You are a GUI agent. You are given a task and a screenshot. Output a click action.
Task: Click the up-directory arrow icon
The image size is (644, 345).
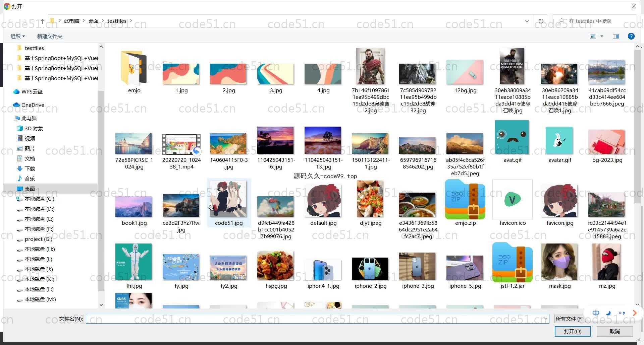pos(42,21)
